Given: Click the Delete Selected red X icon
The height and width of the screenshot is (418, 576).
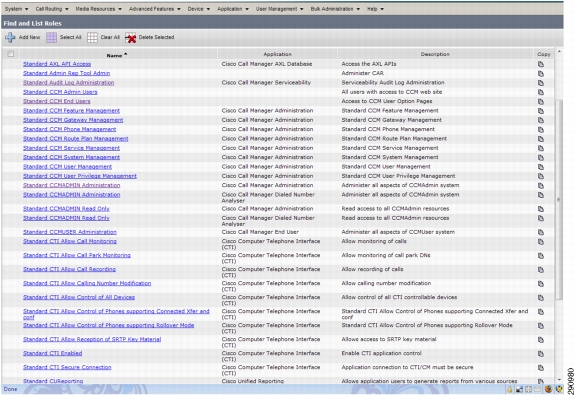Looking at the screenshot, I should (130, 37).
